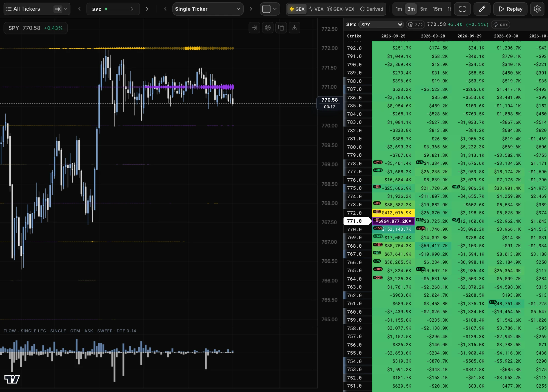Start Replay mode
Viewport: 548px width, 392px height.
coord(510,9)
